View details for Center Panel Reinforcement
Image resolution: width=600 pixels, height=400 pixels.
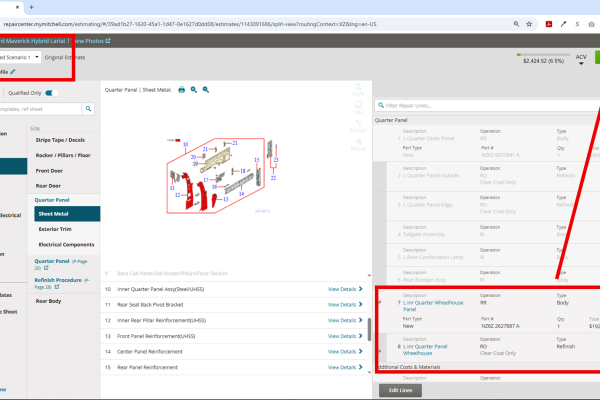tap(345, 352)
